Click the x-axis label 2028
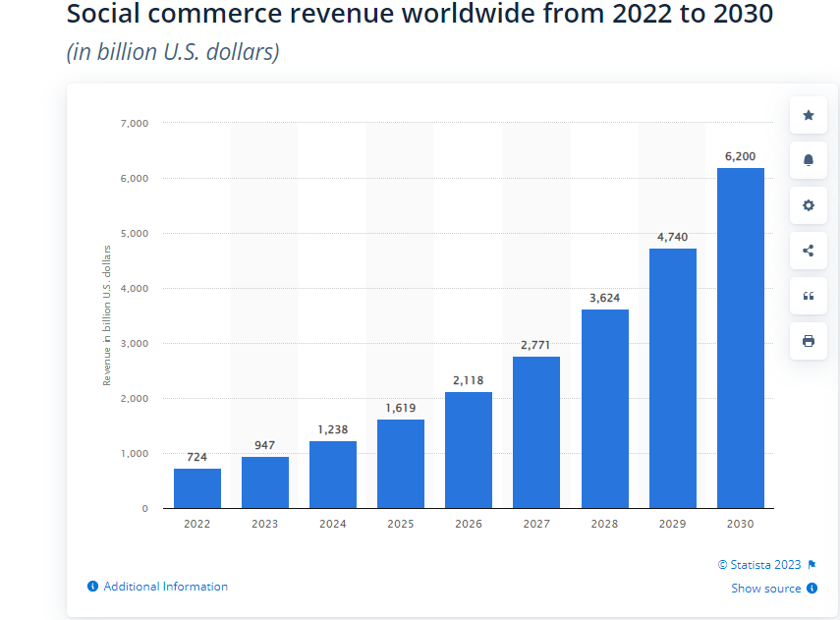This screenshot has height=620, width=840. point(605,524)
